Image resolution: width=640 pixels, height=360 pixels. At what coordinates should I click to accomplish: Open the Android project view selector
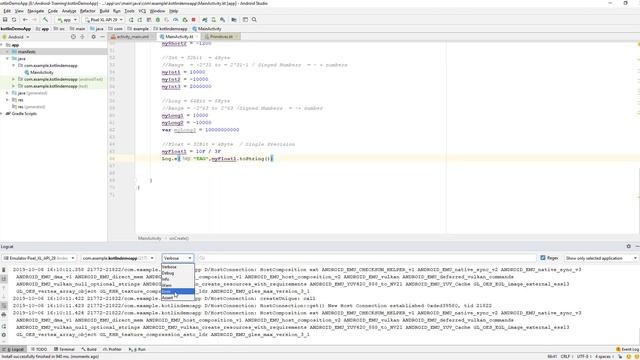[x=16, y=37]
